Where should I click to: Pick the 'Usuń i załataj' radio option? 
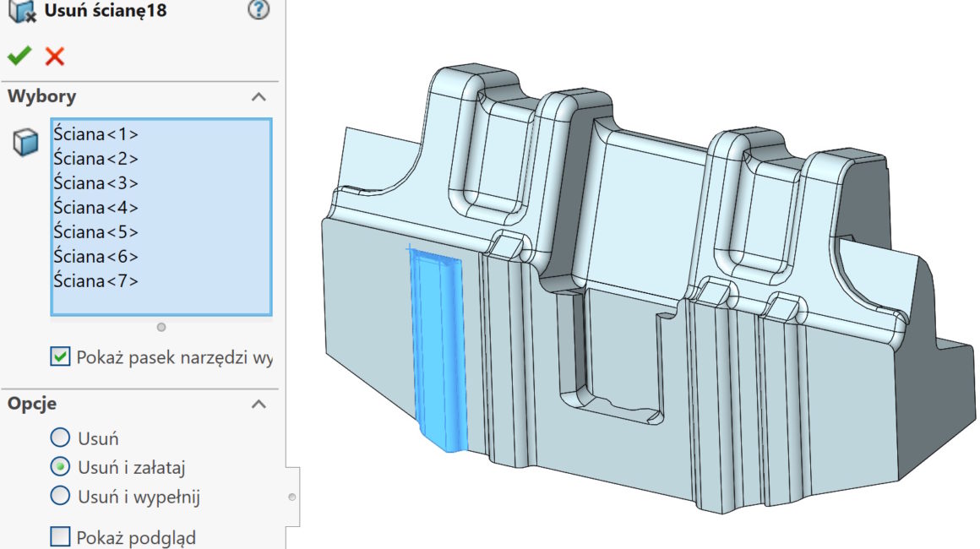tap(60, 466)
